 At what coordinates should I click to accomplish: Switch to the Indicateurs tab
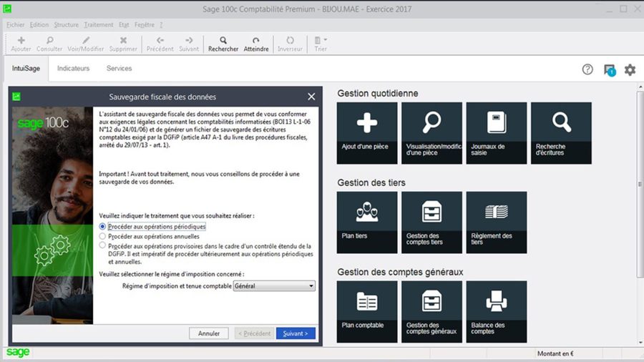pos(73,68)
